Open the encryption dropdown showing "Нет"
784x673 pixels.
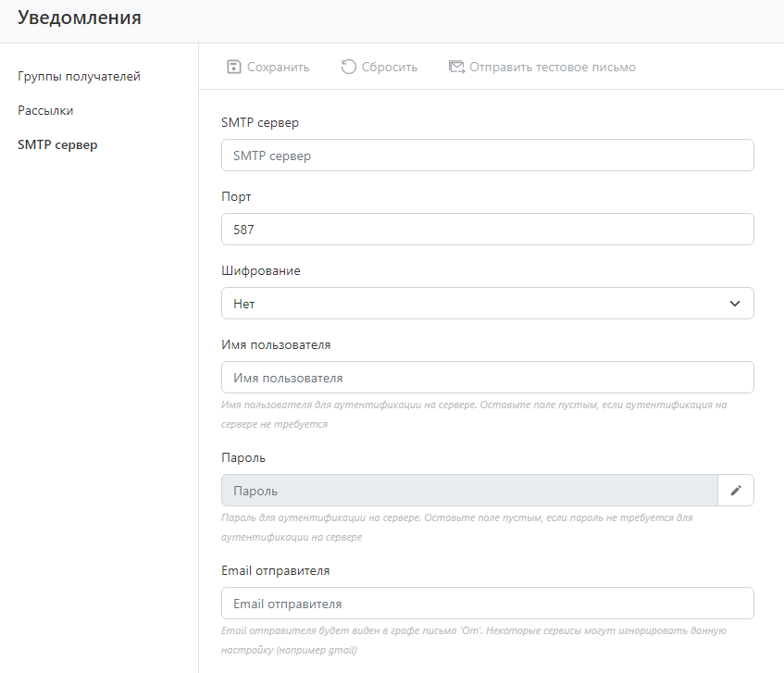click(487, 304)
